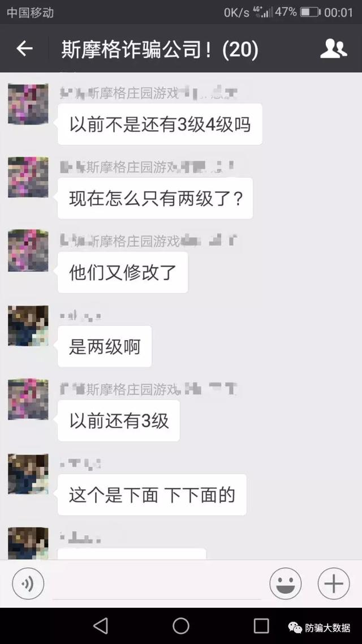Select message "现在怎么只有两级了？"
This screenshot has width=362, height=644.
(x=155, y=199)
